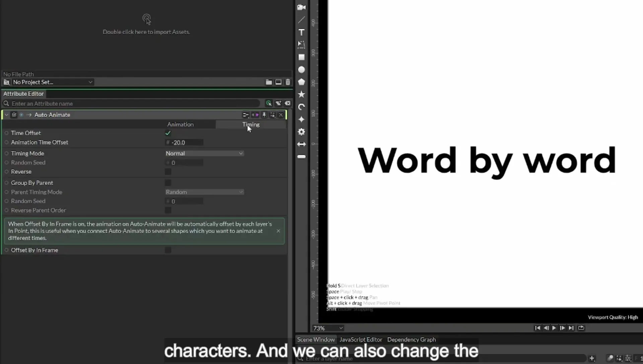Viewport: 643px width, 364px height.
Task: Toggle the Auto-Animate active check icon
Action: tap(14, 115)
